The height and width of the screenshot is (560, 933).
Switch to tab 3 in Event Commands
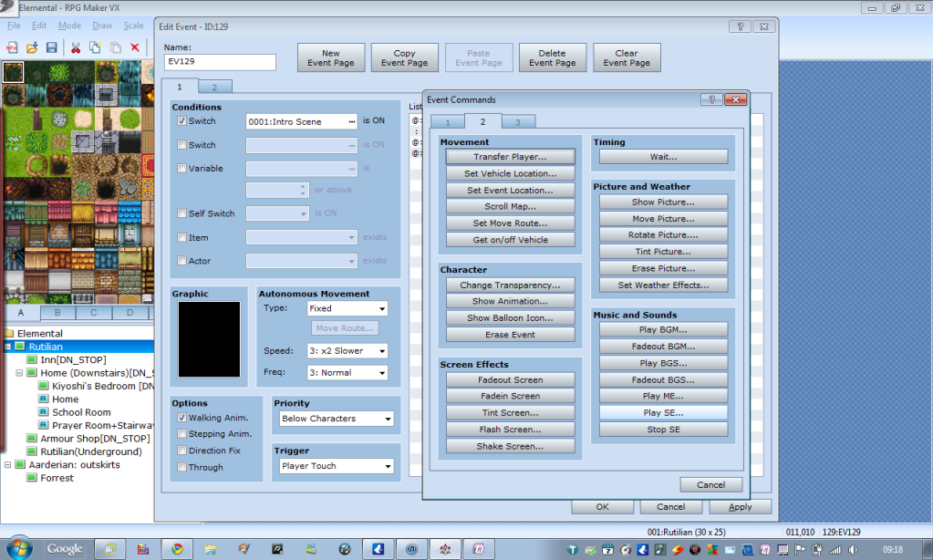pos(517,121)
